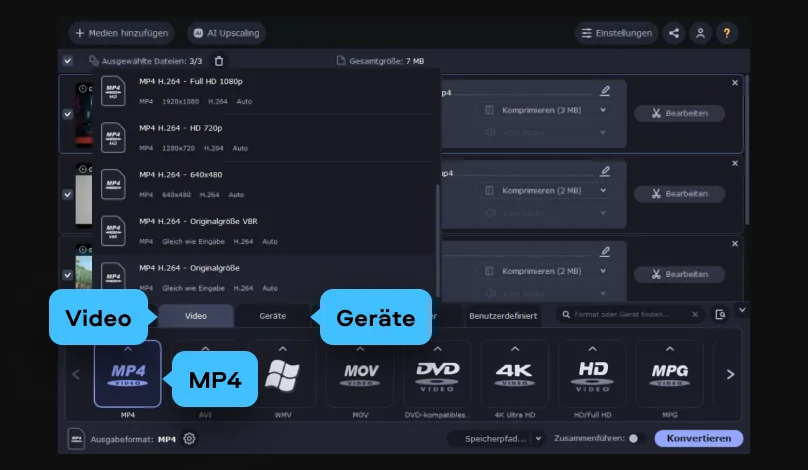Open Komprimieren (3 MB) dropdown

(x=545, y=110)
